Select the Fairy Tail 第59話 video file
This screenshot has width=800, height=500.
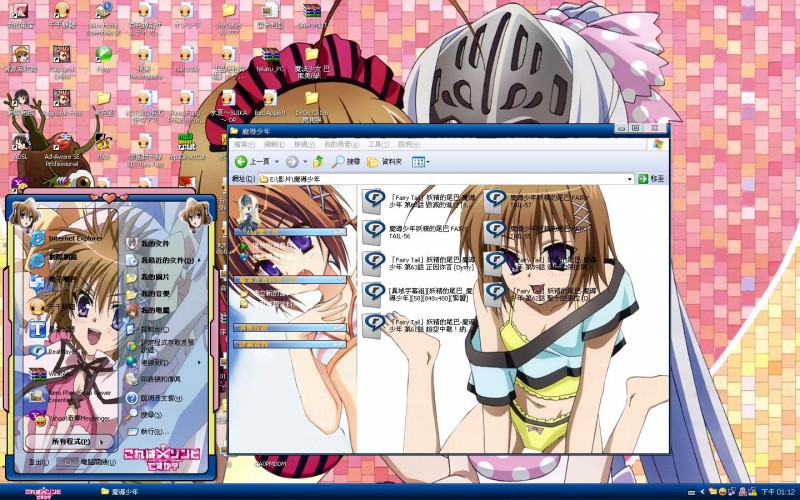540,263
